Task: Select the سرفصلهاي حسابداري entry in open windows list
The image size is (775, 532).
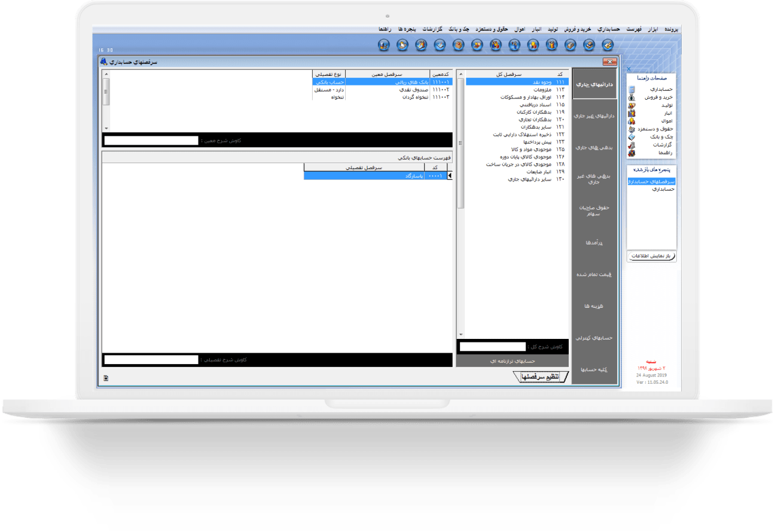Action: (652, 181)
